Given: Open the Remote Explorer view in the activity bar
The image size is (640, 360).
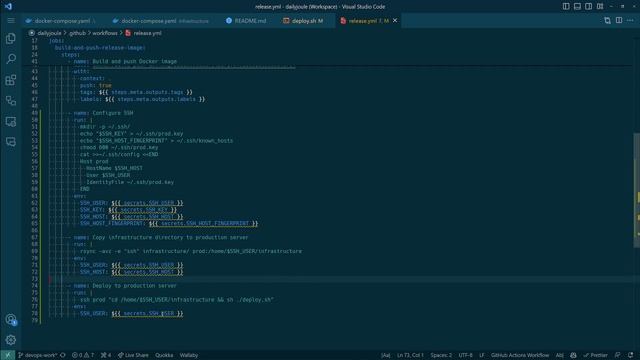Looking at the screenshot, I should coord(11,121).
